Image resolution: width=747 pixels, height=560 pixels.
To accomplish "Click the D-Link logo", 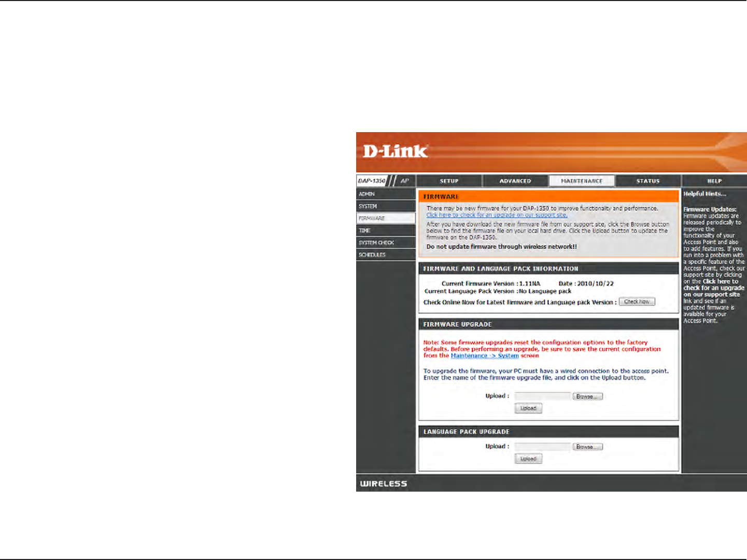I will tap(395, 151).
